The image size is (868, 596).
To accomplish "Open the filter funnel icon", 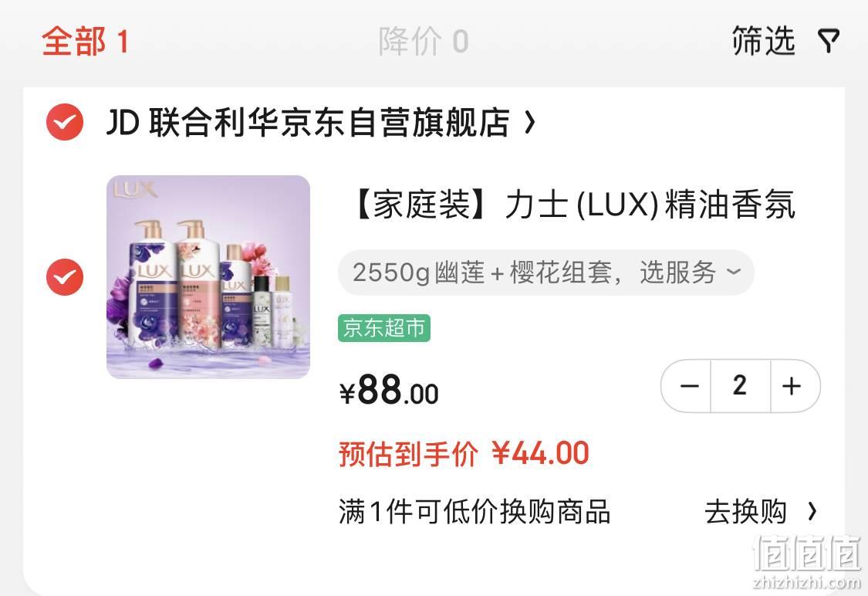I will [828, 41].
